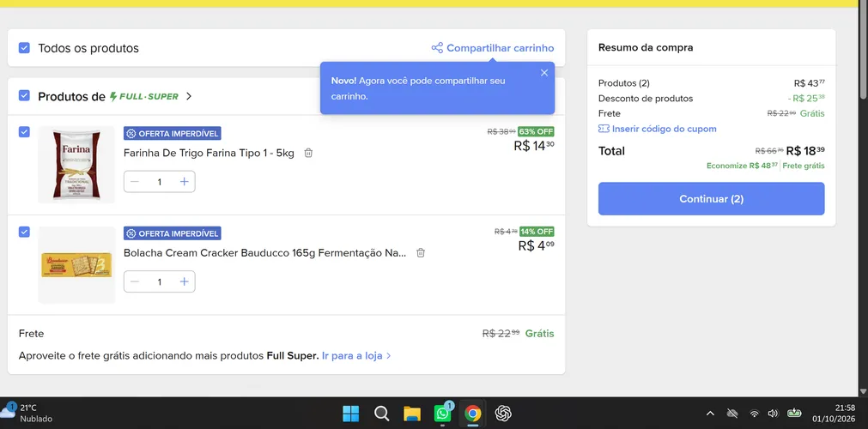The width and height of the screenshot is (868, 429).
Task: Toggle Todos os produtos checkbox
Action: [24, 48]
